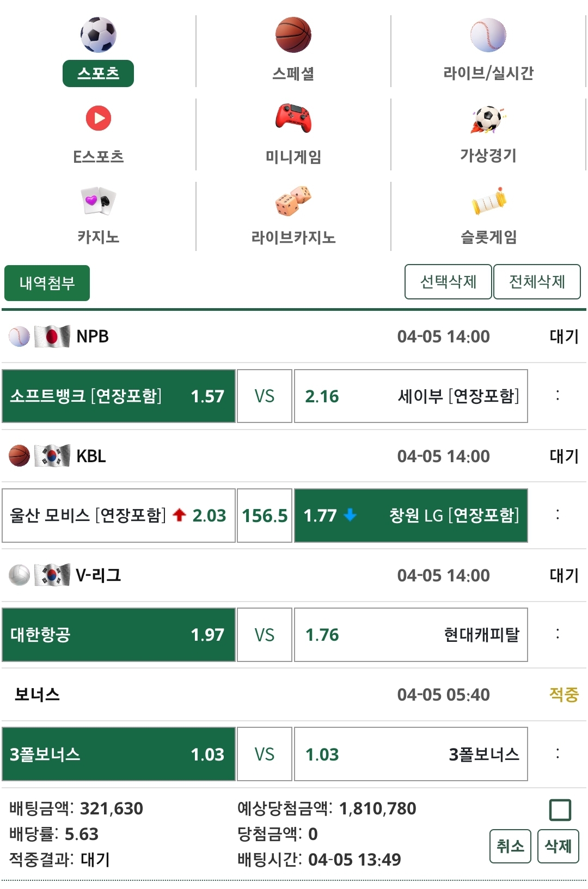This screenshot has height=889, width=588.
Task: Open the dice 라이브카지노 icon
Action: tap(293, 201)
